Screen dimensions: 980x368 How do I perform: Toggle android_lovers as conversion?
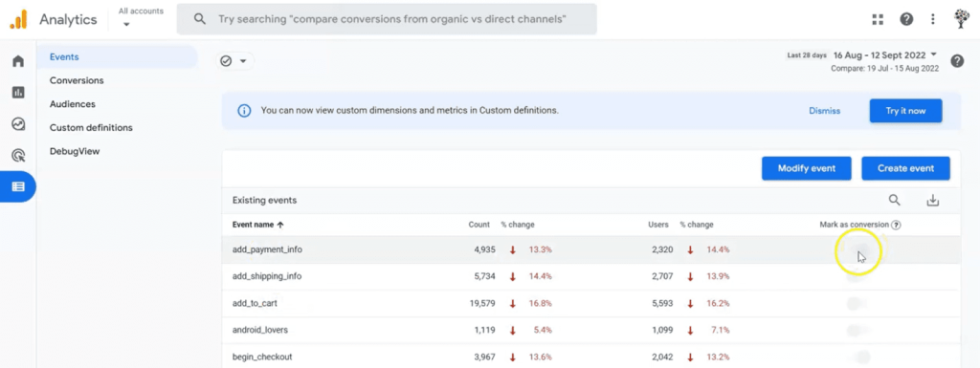[858, 331]
